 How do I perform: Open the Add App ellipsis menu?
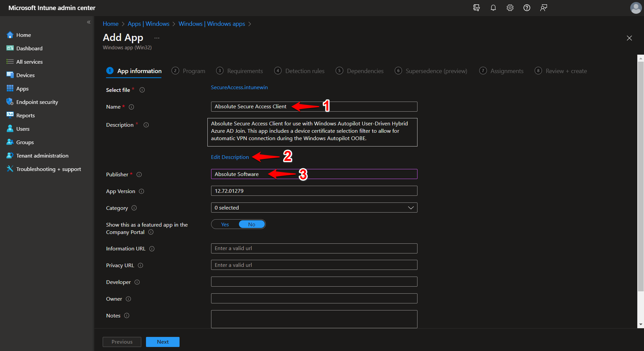tap(156, 38)
